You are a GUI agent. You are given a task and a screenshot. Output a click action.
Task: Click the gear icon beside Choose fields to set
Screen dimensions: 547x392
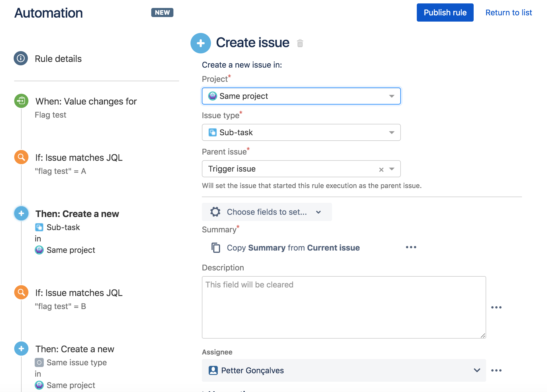click(215, 212)
